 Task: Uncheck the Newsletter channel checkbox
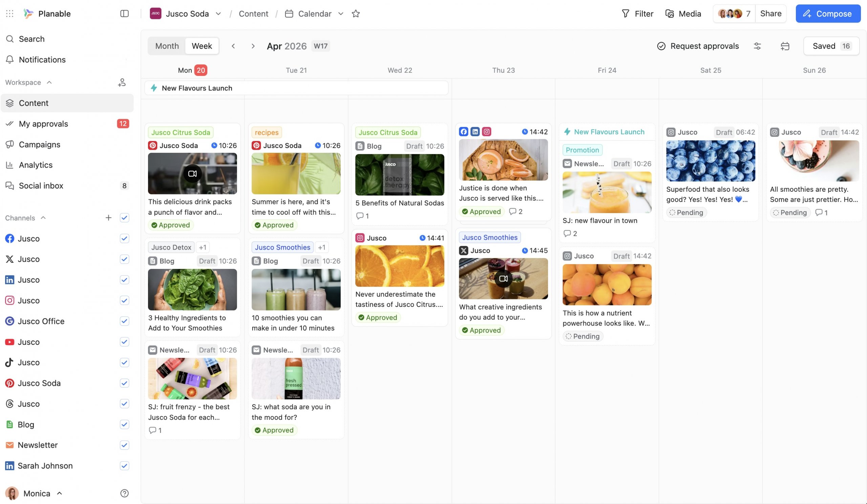pyautogui.click(x=124, y=445)
